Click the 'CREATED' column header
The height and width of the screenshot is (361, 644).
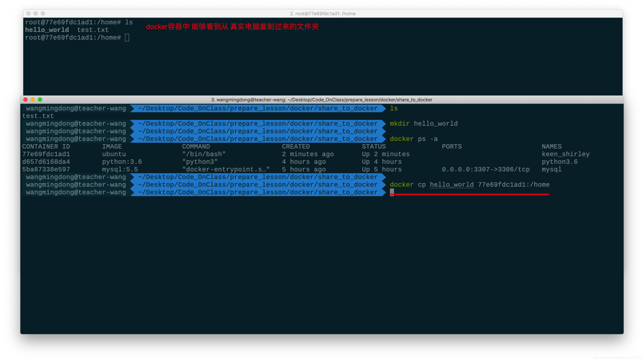[296, 147]
